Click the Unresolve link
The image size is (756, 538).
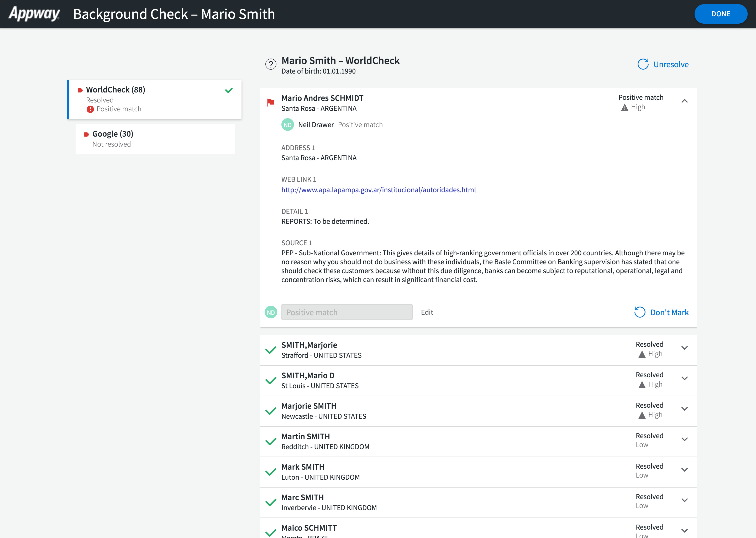pyautogui.click(x=671, y=64)
